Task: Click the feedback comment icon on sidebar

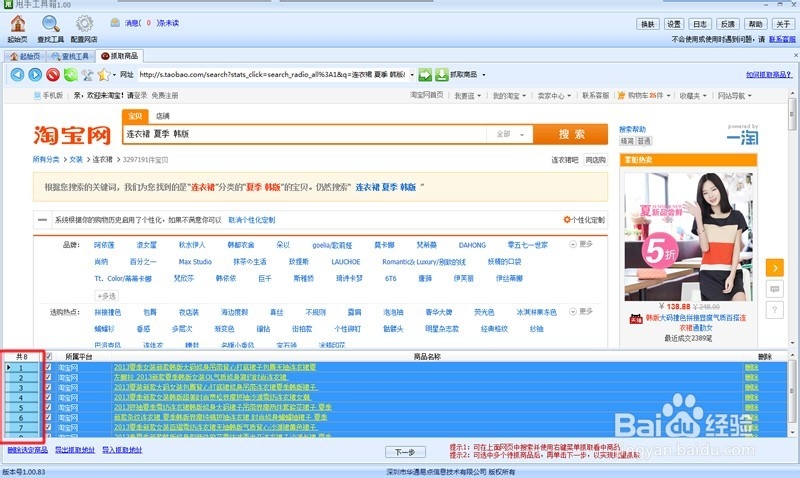Action: [774, 289]
